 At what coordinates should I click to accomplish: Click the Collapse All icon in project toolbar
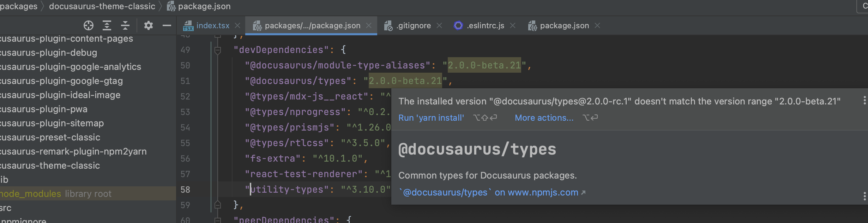[125, 25]
